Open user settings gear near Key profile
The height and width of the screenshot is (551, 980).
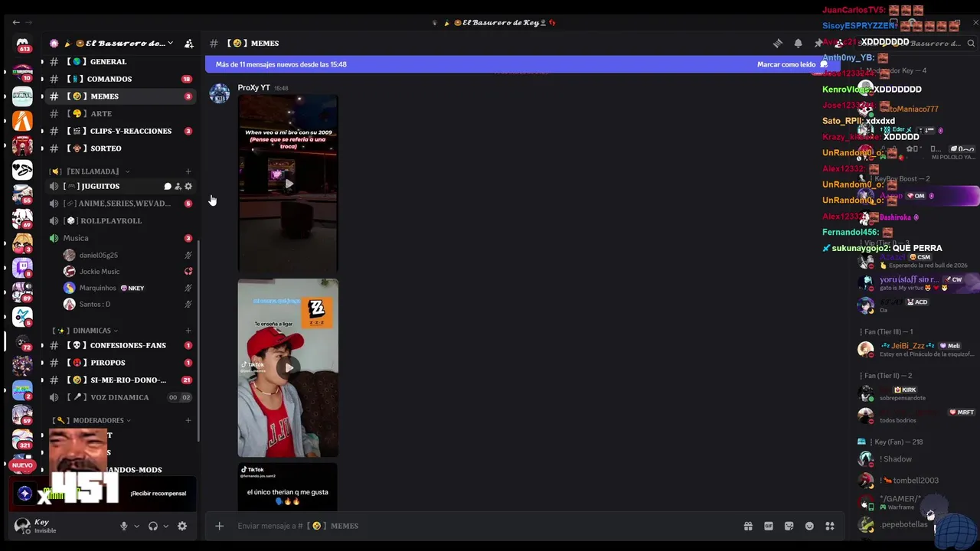pos(182,526)
